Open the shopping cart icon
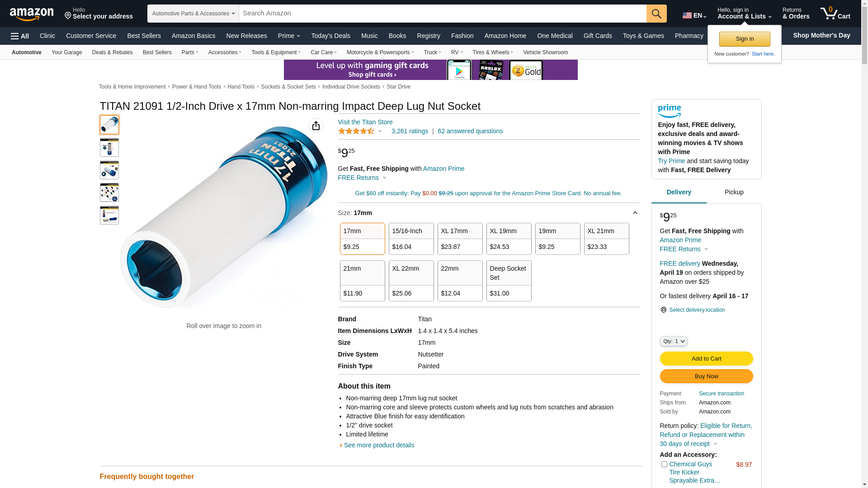Image resolution: width=868 pixels, height=488 pixels. pyautogui.click(x=835, y=14)
